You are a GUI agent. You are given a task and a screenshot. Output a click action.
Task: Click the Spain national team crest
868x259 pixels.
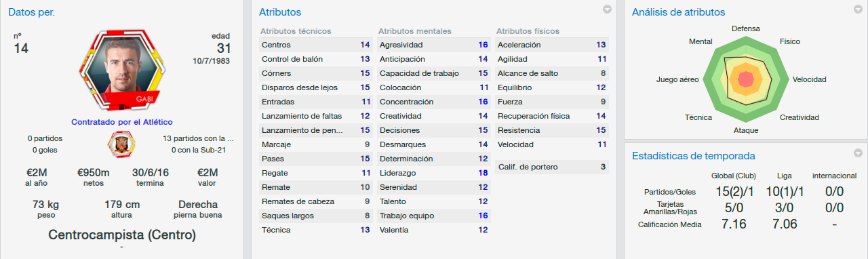pyautogui.click(x=122, y=144)
